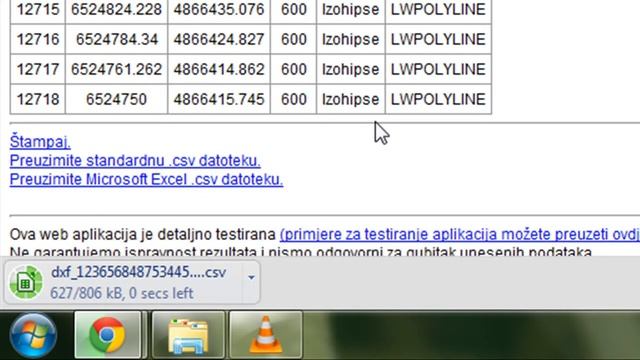Follow Preuzimite Microsoft Excel .csv datoteku link
Image resolution: width=640 pixels, height=360 pixels.
[x=146, y=180]
